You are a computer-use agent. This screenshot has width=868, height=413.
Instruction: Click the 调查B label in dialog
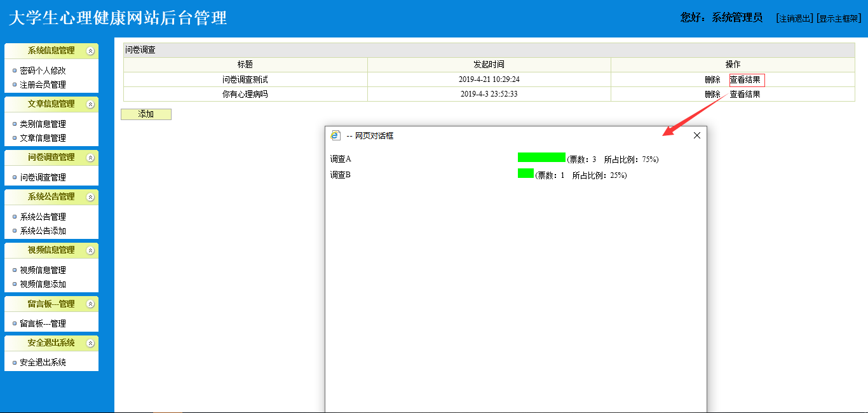(x=341, y=175)
